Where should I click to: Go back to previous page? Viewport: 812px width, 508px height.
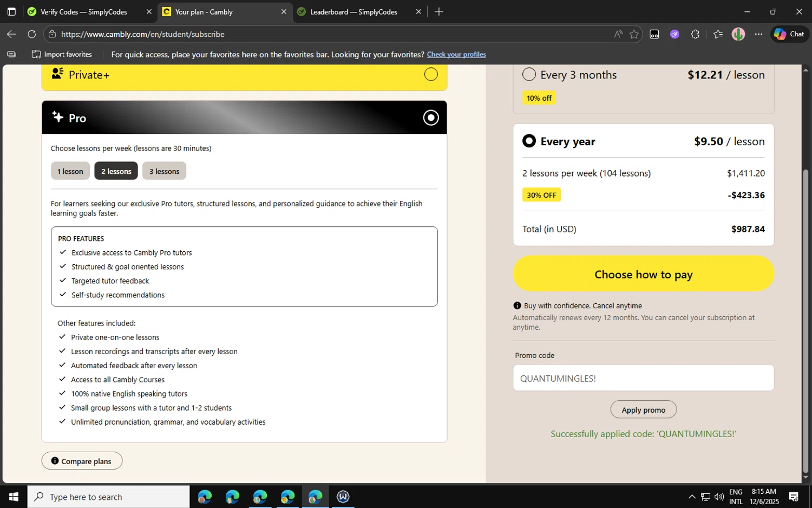point(11,34)
